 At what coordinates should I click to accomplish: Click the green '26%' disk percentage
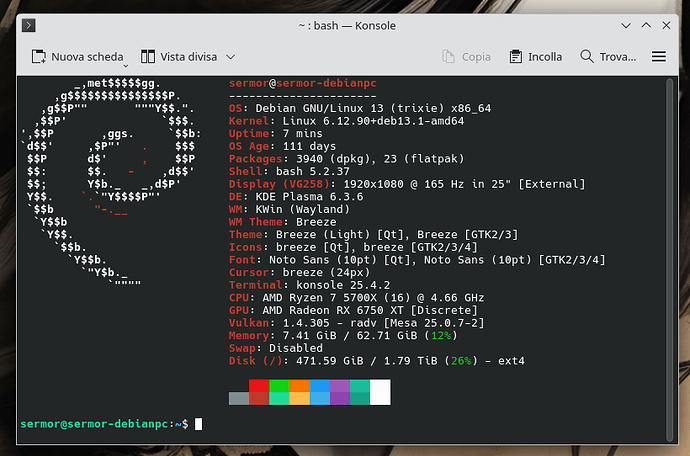[x=461, y=361]
